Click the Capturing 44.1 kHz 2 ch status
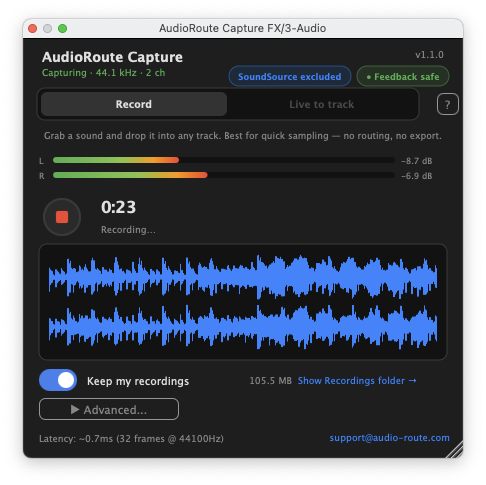Screen dimensions: 486x485 point(104,73)
